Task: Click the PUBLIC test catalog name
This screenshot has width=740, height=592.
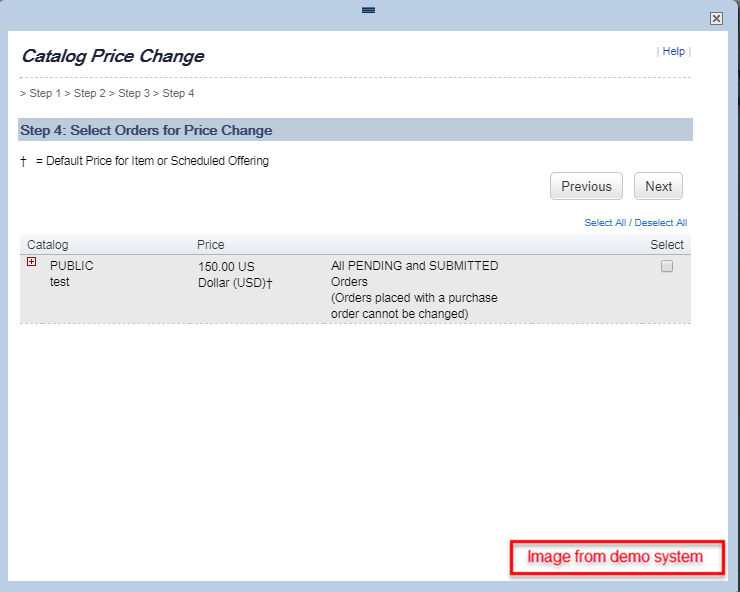Action: coord(72,274)
